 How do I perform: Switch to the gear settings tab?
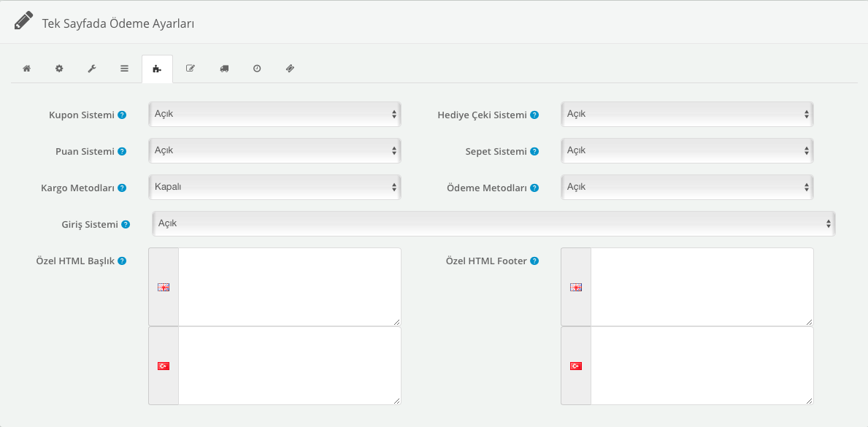click(59, 69)
